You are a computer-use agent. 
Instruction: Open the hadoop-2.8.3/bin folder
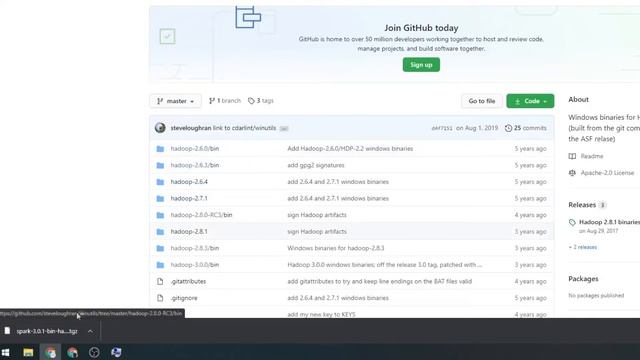195,248
